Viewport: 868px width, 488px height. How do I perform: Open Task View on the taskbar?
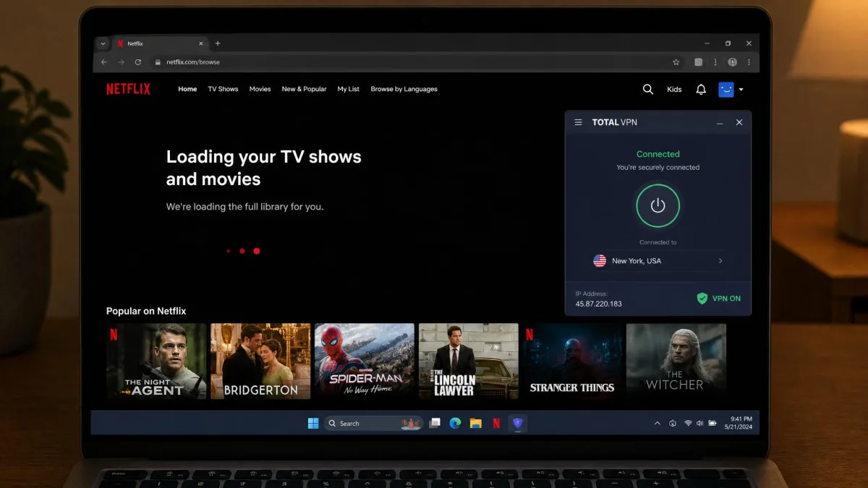click(x=435, y=424)
